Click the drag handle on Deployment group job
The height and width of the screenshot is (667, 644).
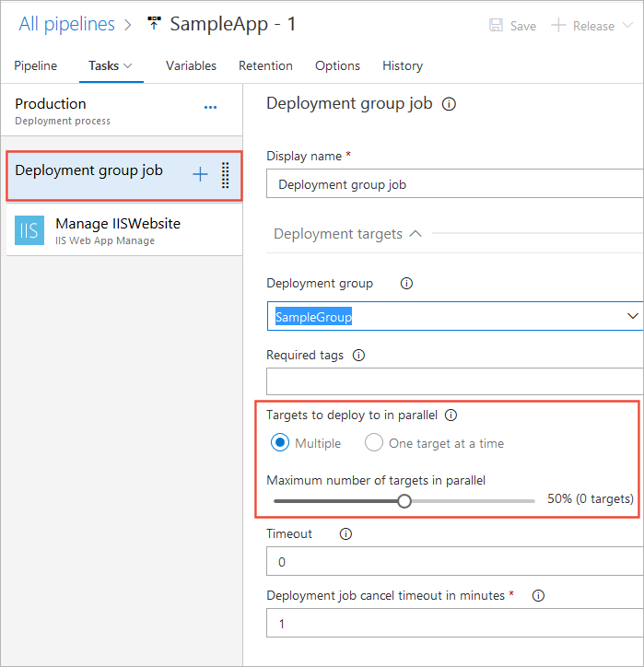(x=226, y=174)
